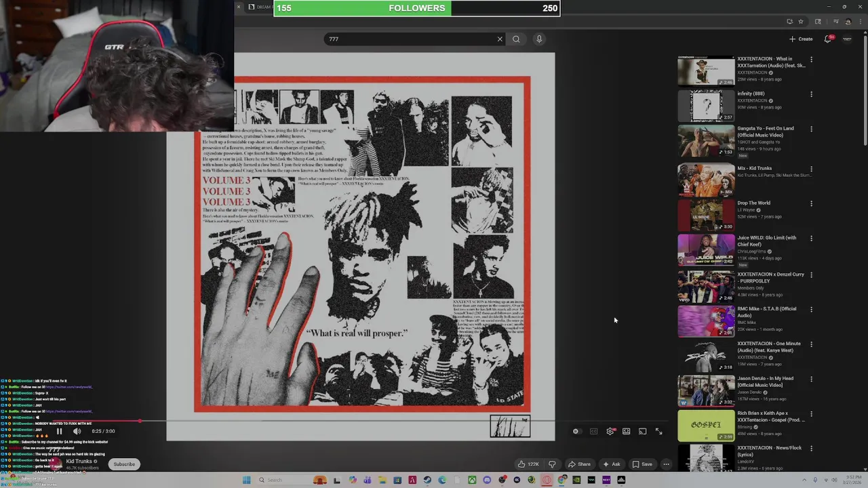The height and width of the screenshot is (488, 868).
Task: Open options for 'Mix - Kid Trunks'
Action: tap(811, 169)
